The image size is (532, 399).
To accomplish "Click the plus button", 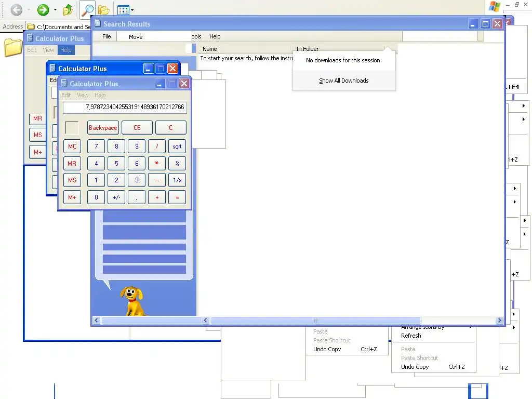I will 157,197.
